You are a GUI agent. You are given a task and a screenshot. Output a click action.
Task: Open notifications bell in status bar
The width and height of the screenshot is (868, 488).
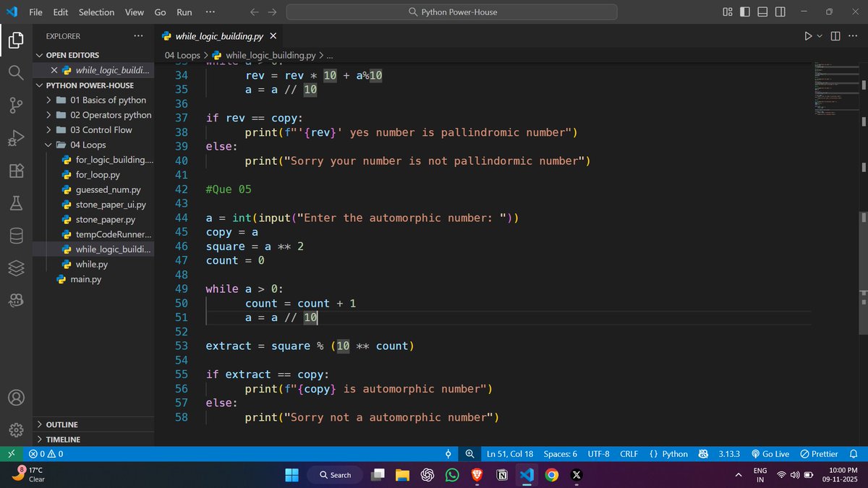[853, 454]
